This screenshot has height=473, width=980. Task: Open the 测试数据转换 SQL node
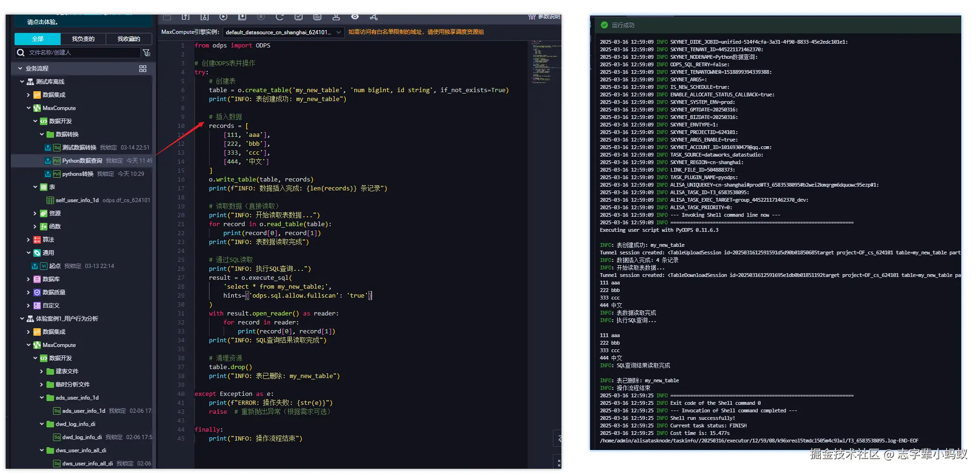[x=79, y=148]
